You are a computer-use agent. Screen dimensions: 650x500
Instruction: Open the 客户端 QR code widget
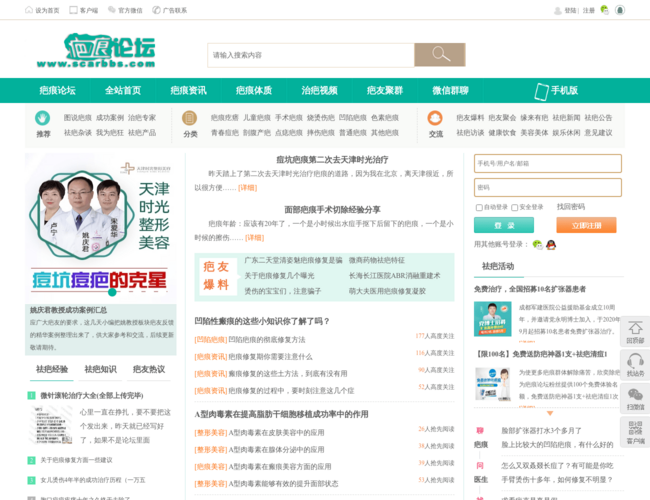(635, 431)
